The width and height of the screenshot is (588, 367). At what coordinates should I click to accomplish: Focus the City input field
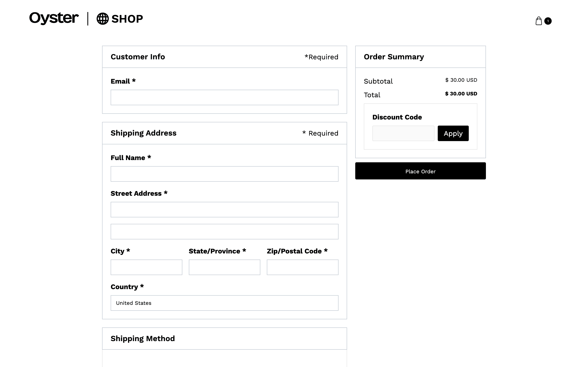point(146,267)
